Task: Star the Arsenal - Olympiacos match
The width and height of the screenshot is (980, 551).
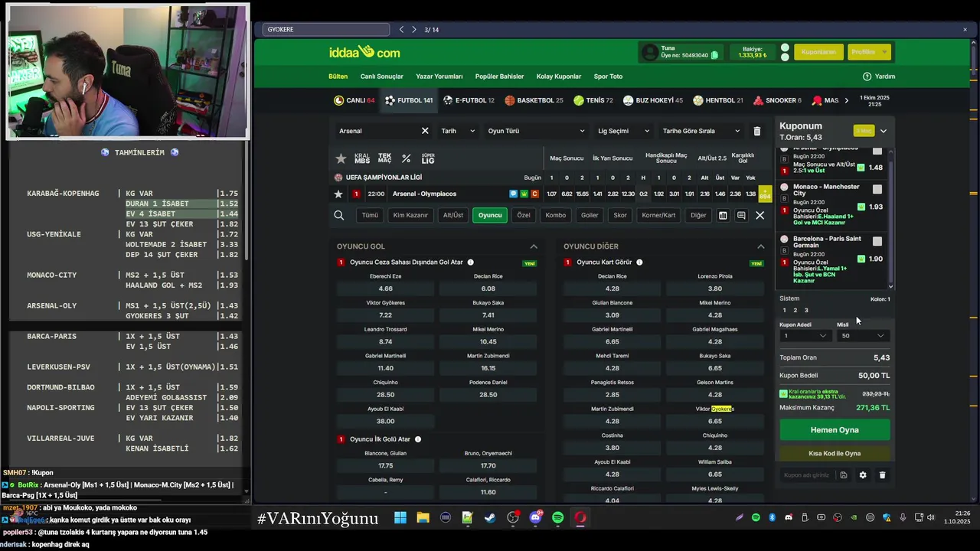Action: [338, 194]
